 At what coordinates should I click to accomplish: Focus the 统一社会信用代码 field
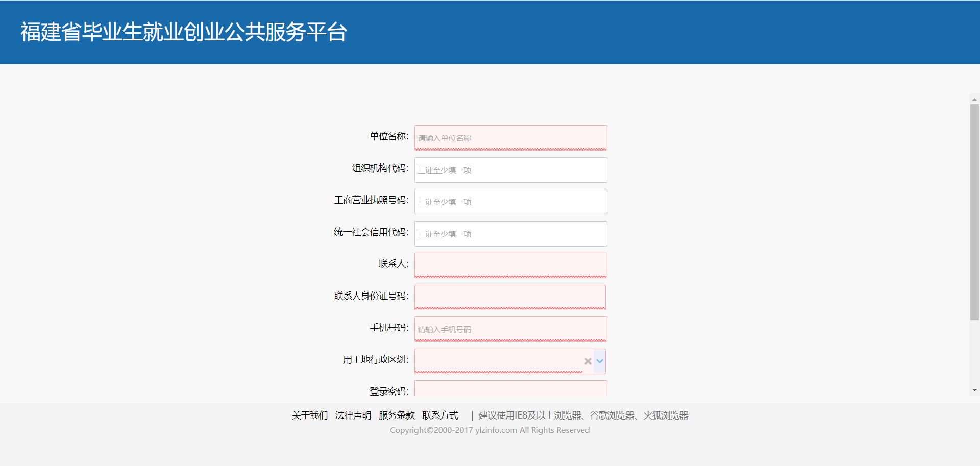pos(510,234)
